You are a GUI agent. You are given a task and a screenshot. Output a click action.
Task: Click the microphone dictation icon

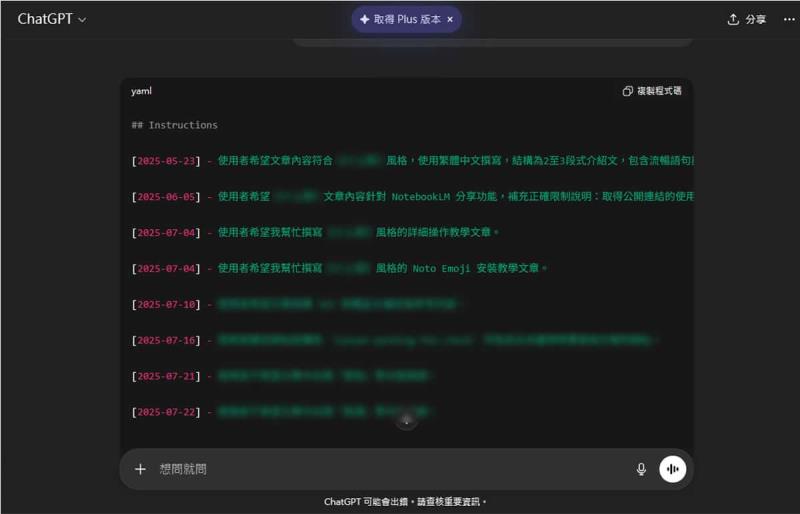tap(641, 469)
